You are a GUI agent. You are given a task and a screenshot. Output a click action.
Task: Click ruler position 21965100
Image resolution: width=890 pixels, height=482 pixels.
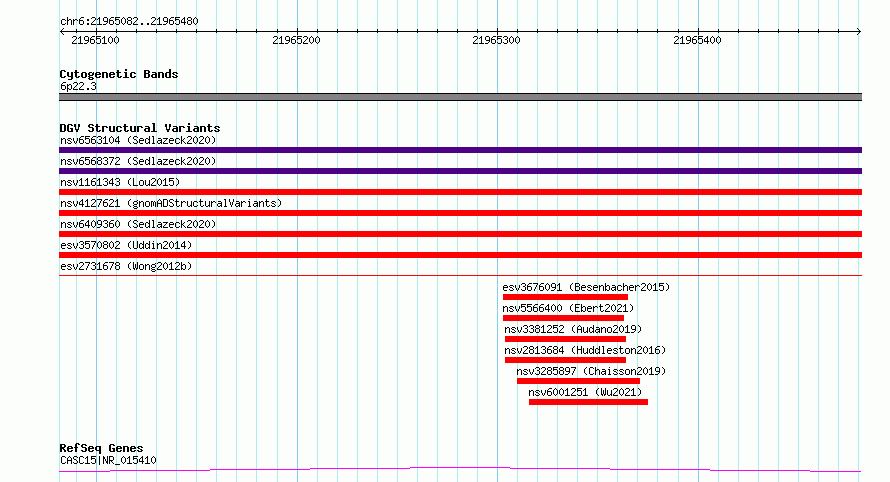(95, 40)
